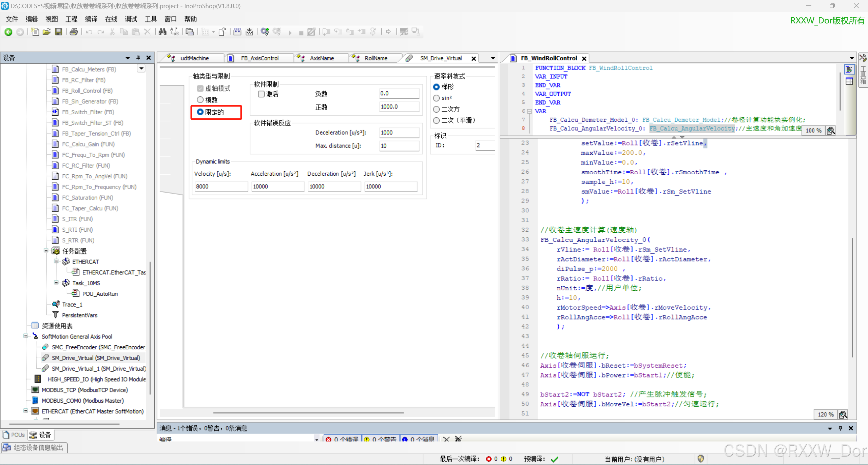Open the editor tab list dropdown arrow
The image size is (868, 465).
click(493, 58)
